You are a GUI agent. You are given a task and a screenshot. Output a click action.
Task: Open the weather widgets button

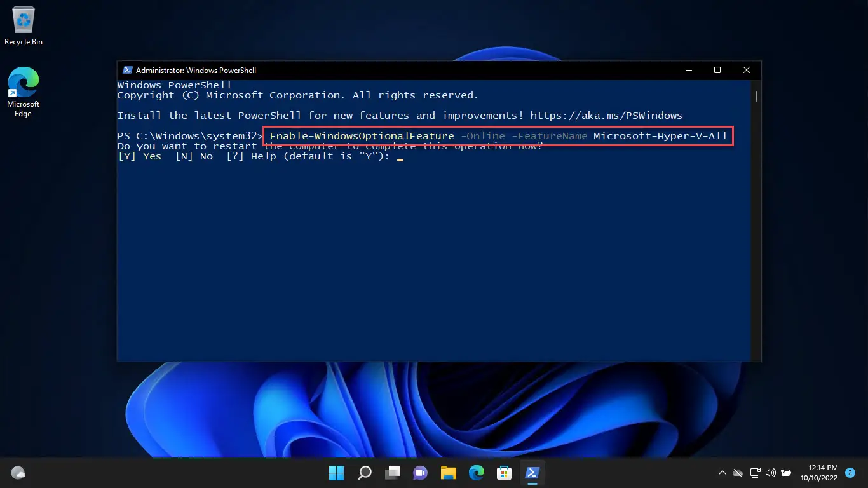click(18, 473)
